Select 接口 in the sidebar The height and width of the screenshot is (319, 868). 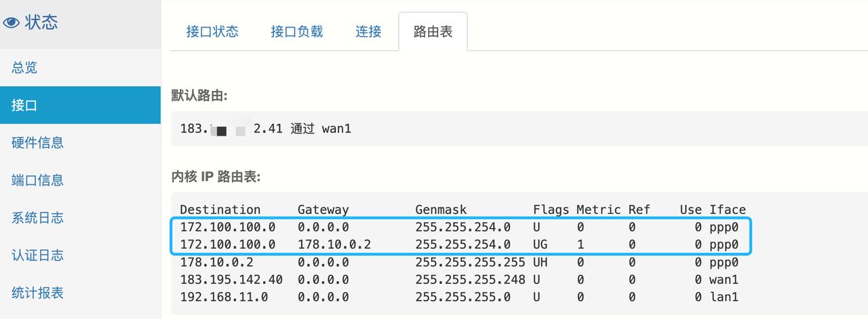(24, 105)
